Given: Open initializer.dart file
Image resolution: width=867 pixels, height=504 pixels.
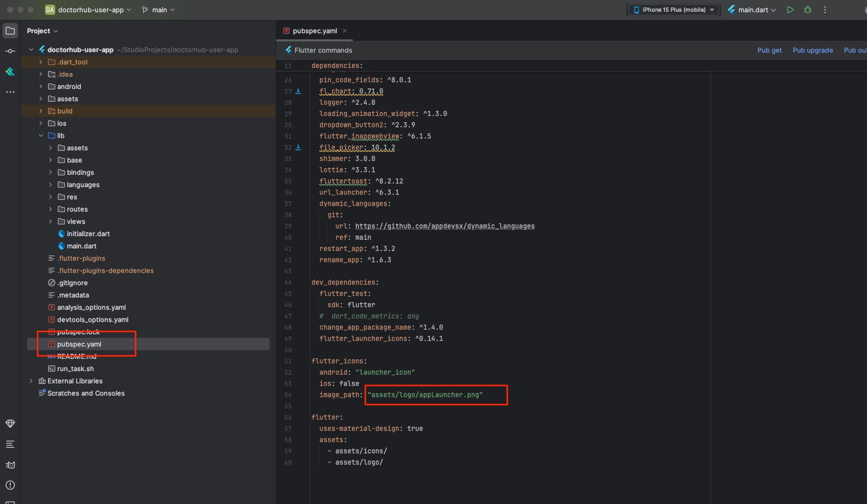Looking at the screenshot, I should (88, 234).
